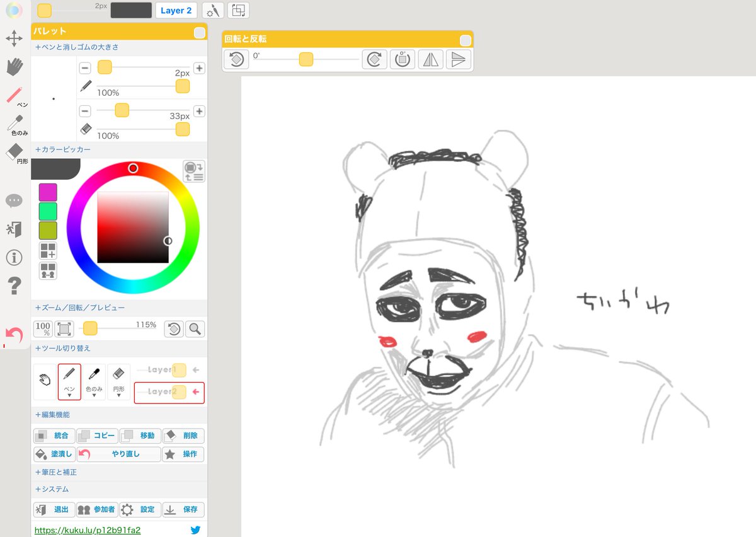
Task: Toggle the パレット panel collapse box
Action: 199,32
